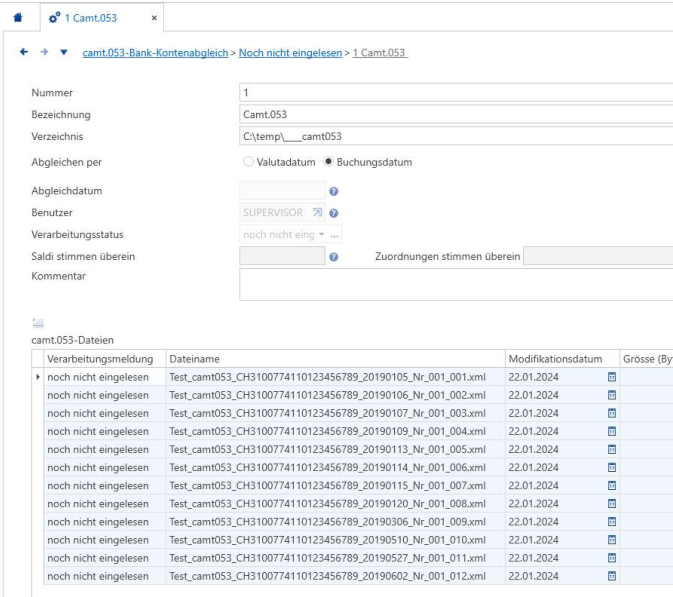The image size is (673, 597).
Task: Open calendar for file Nr_001_012.xml
Action: click(612, 576)
